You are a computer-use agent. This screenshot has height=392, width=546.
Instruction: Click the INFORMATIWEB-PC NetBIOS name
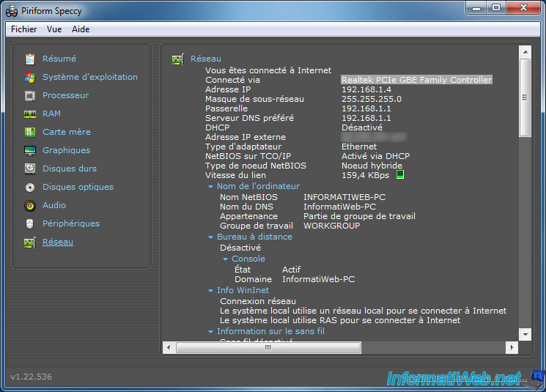click(x=344, y=197)
